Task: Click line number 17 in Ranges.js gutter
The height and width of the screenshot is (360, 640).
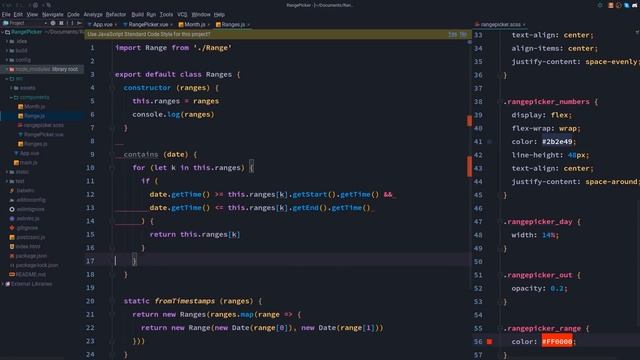Action: [x=91, y=261]
